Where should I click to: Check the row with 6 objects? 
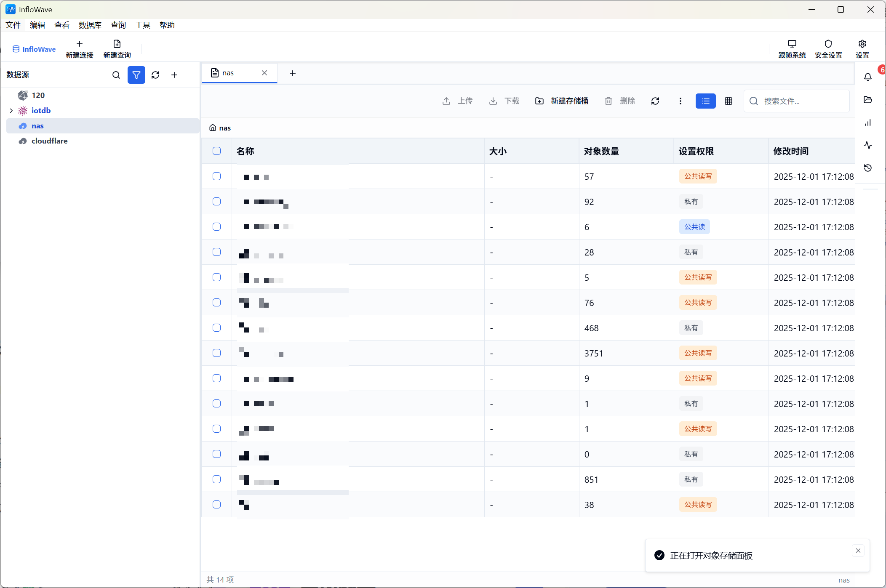(x=216, y=227)
